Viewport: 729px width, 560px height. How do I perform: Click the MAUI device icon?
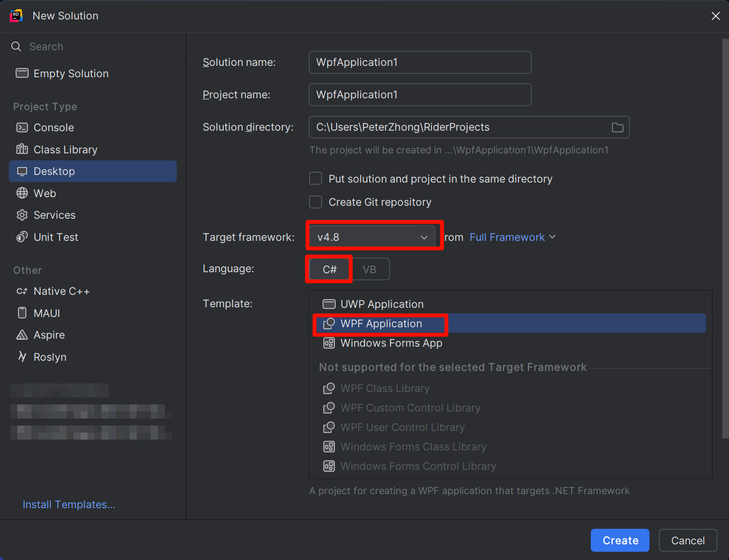click(22, 313)
